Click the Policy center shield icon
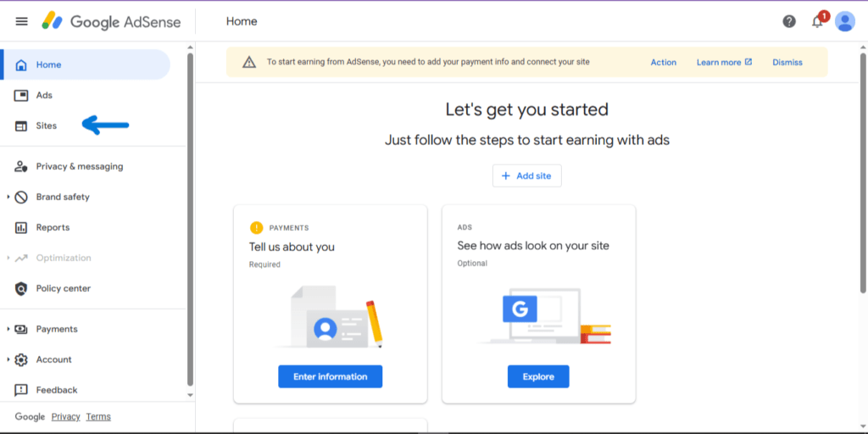This screenshot has width=868, height=434. pyautogui.click(x=21, y=288)
